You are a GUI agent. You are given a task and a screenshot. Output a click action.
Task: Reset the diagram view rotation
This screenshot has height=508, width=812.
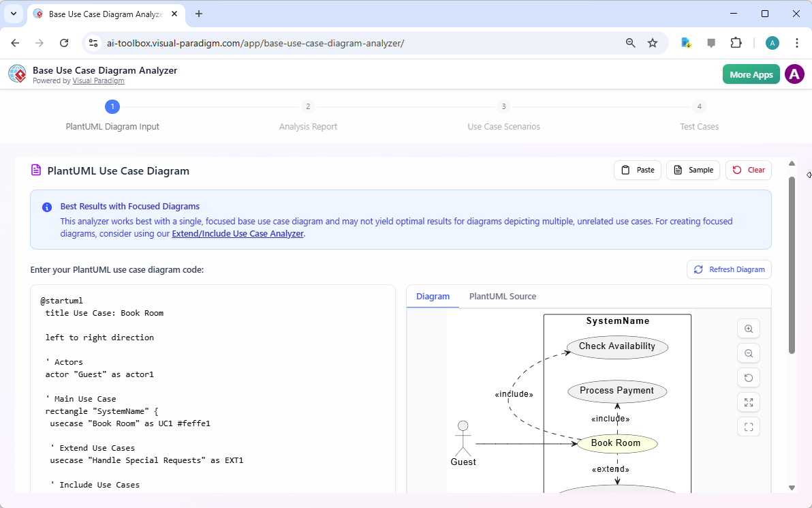pos(748,377)
